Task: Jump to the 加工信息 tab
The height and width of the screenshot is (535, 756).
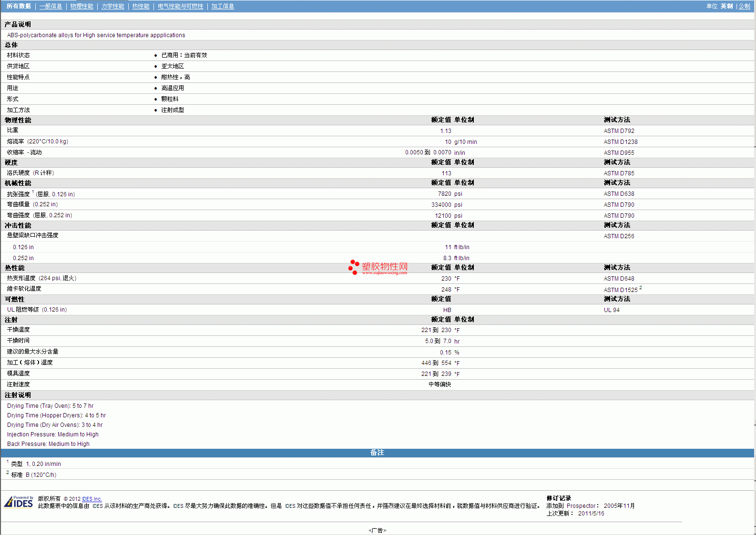Action: pyautogui.click(x=223, y=6)
